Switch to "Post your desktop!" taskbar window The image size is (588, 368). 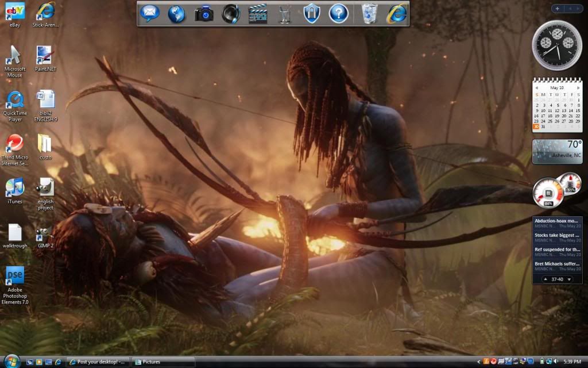(97, 362)
